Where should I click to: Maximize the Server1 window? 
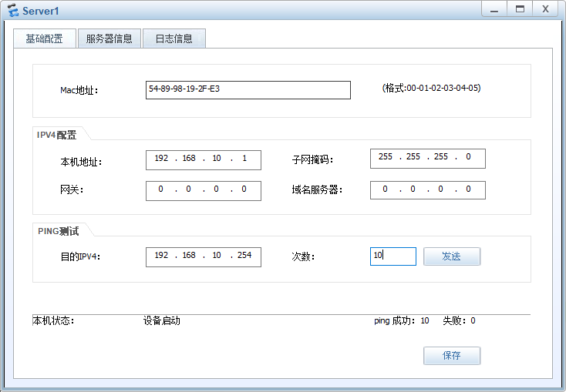[x=520, y=9]
